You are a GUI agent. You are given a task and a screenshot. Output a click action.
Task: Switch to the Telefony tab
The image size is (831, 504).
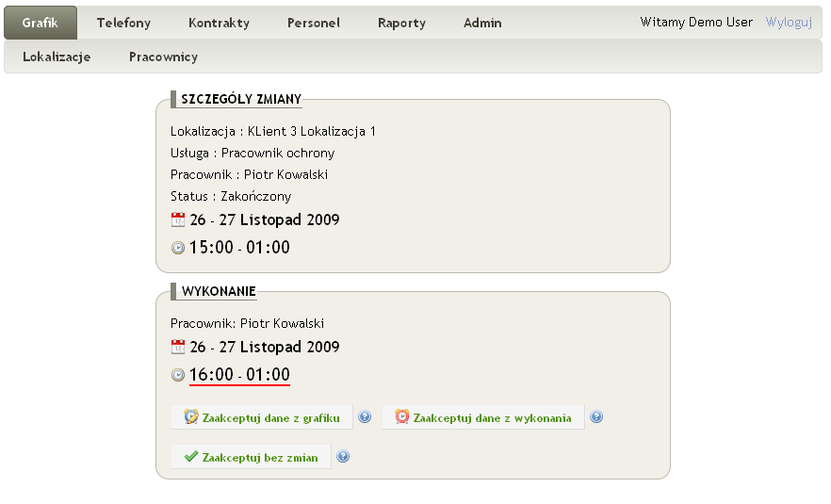click(x=123, y=23)
